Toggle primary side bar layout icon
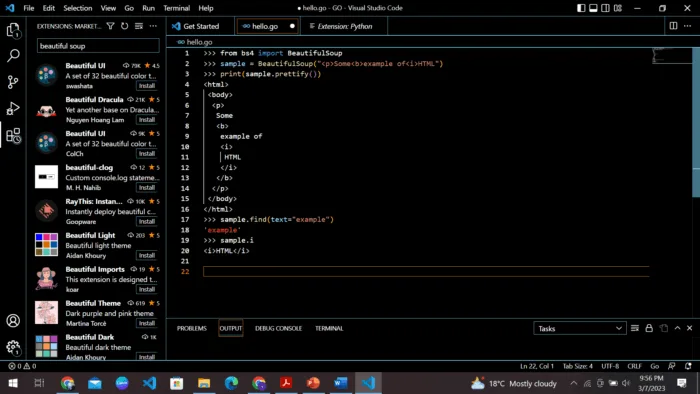700x394 pixels. point(581,8)
